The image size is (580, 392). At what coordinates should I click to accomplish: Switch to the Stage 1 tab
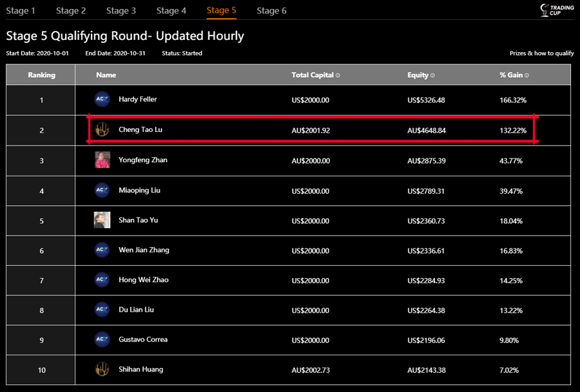pyautogui.click(x=21, y=10)
